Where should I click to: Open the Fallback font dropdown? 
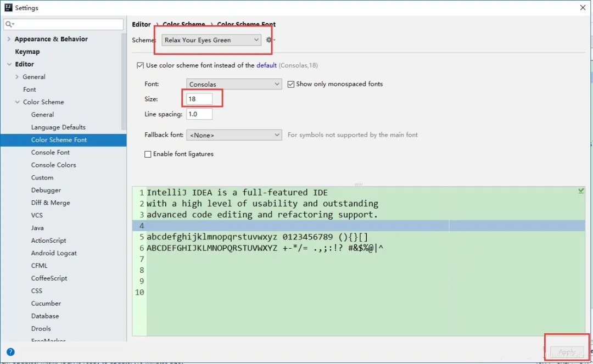pos(234,135)
